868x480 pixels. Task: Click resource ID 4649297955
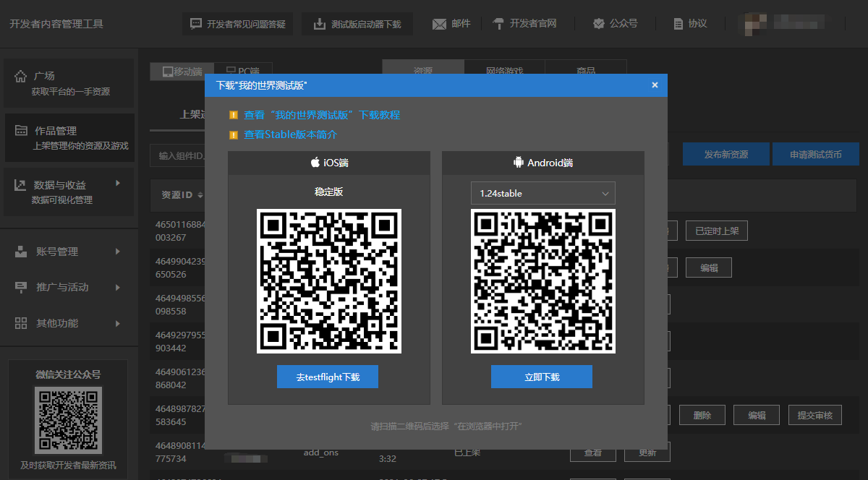click(180, 341)
